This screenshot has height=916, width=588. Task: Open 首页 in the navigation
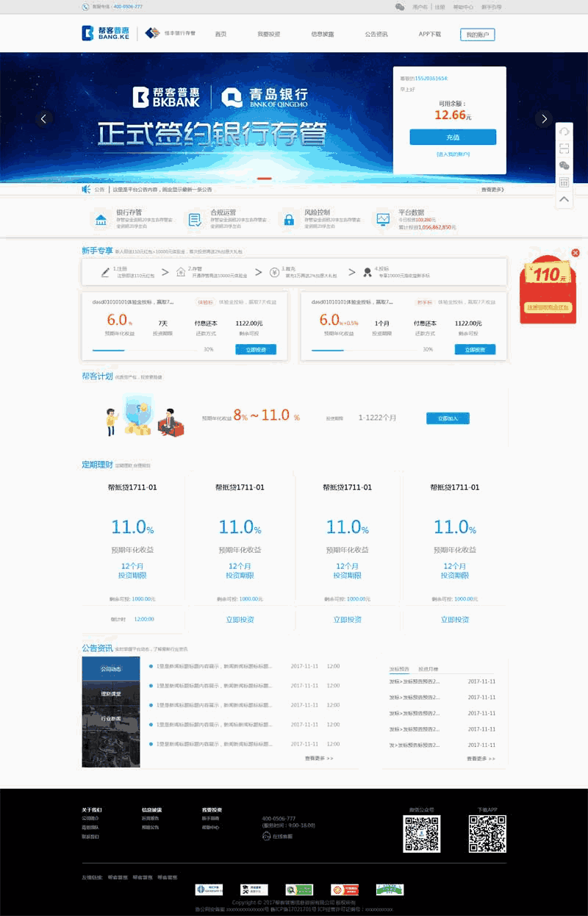220,35
